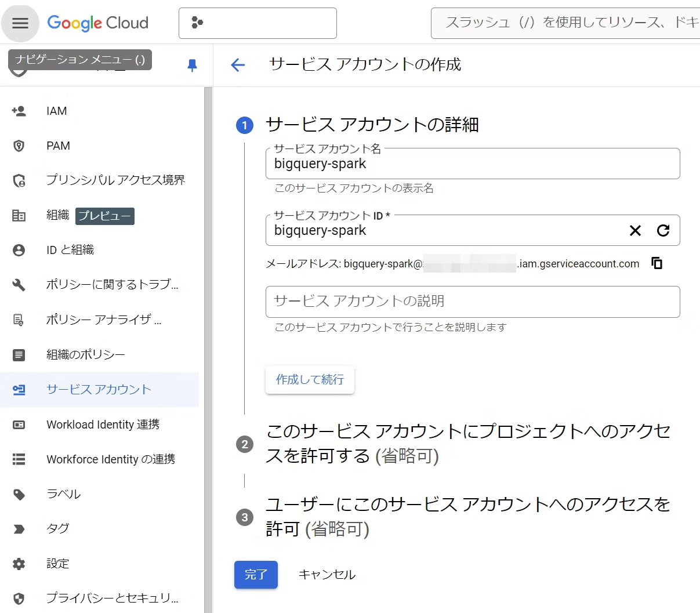Clear the service account ID with X

636,231
